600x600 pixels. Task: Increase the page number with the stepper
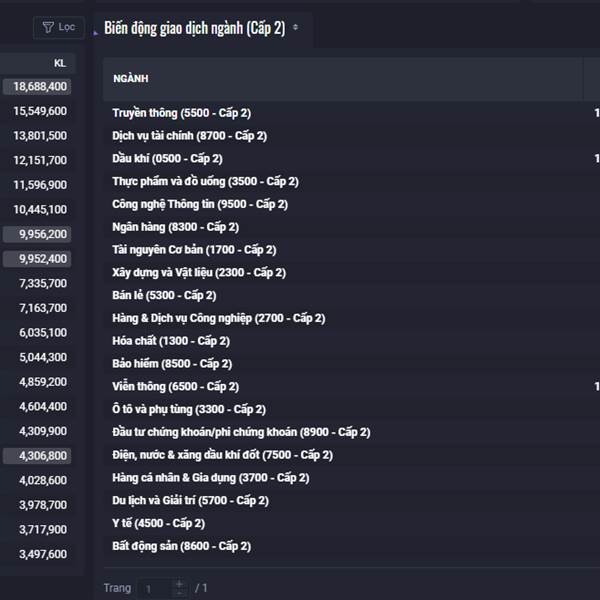(x=179, y=584)
